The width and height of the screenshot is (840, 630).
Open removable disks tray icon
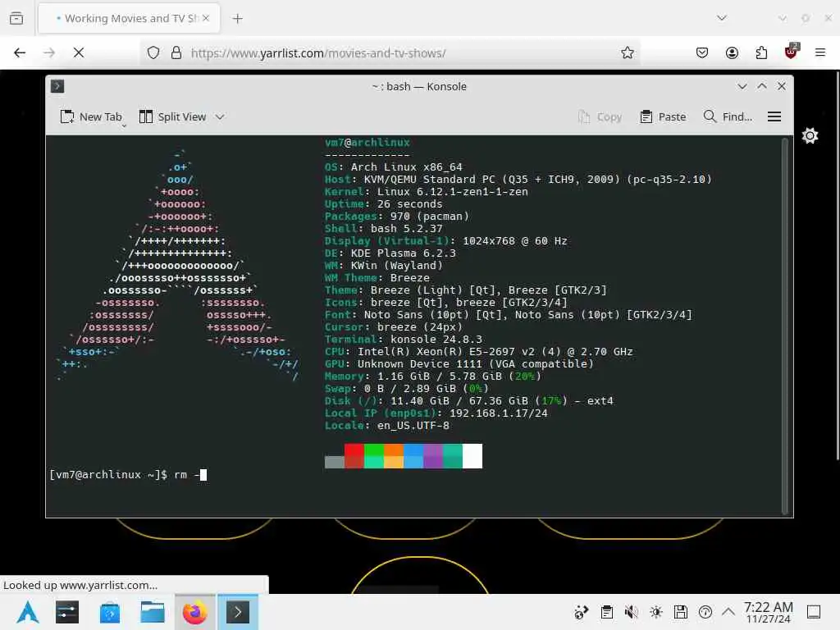pos(681,612)
